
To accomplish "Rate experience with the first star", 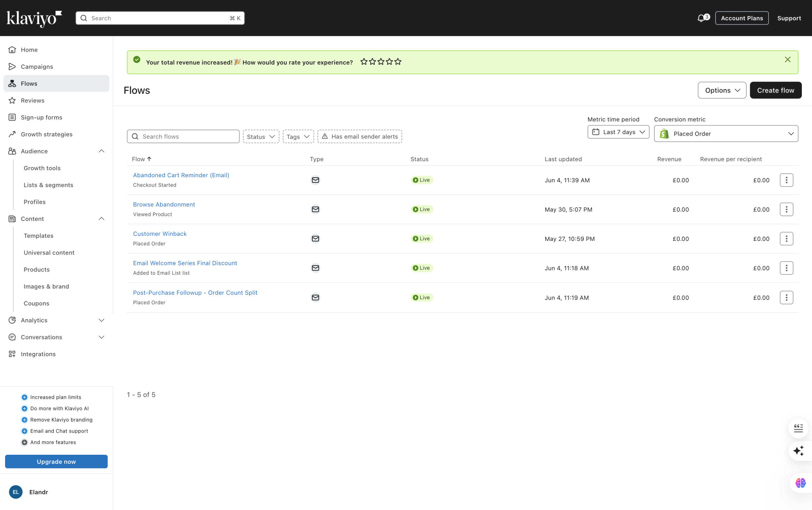I will [363, 62].
